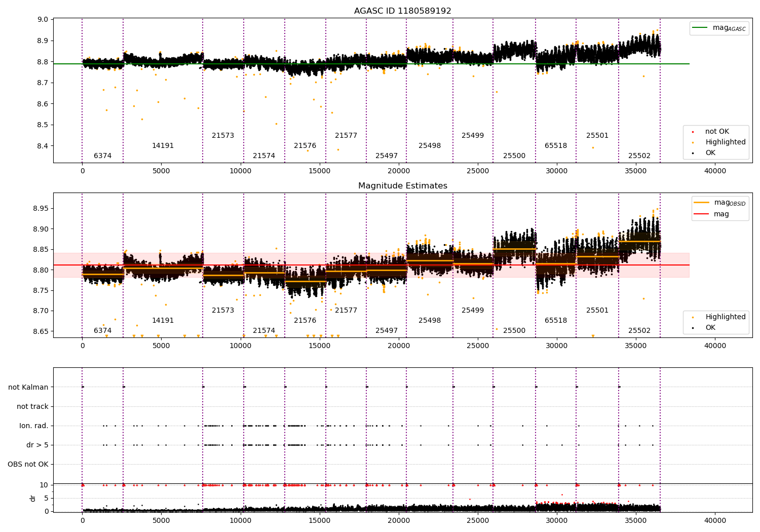Select the 'Ion. rad.' axis label
The image size is (760, 532).
pos(34,426)
